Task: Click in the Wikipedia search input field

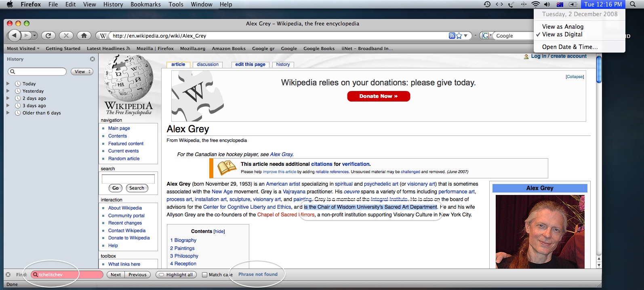Action: coord(128,179)
